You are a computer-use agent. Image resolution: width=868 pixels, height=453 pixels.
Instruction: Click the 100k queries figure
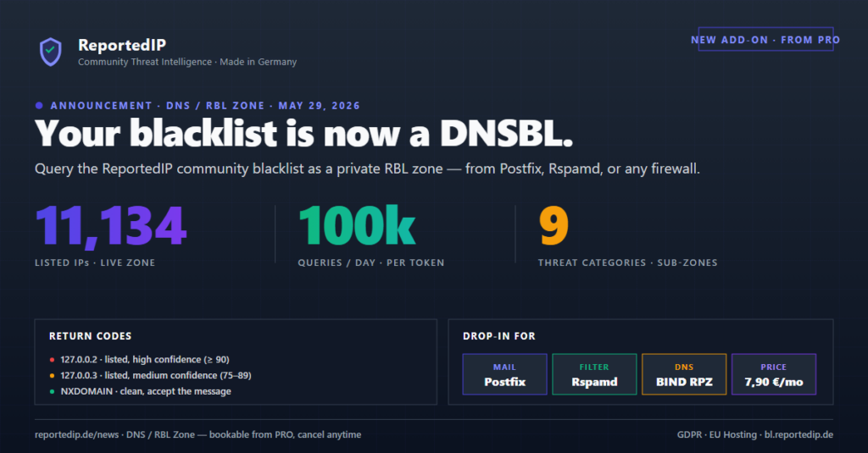[x=357, y=225]
